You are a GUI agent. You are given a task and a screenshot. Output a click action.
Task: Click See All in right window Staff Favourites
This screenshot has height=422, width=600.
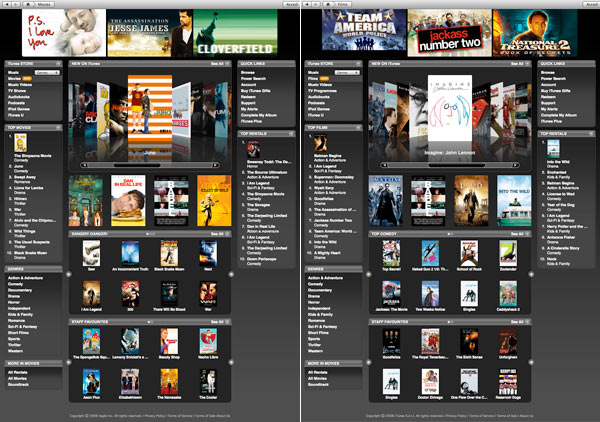click(x=517, y=322)
